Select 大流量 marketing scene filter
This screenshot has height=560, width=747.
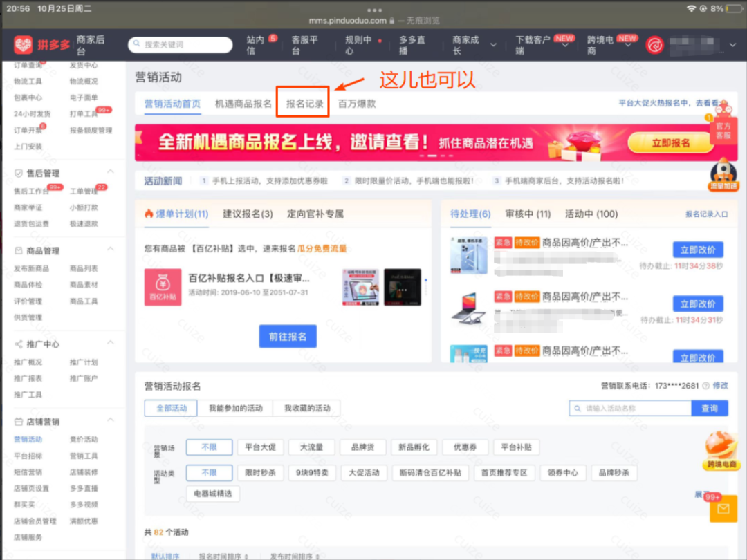(311, 447)
